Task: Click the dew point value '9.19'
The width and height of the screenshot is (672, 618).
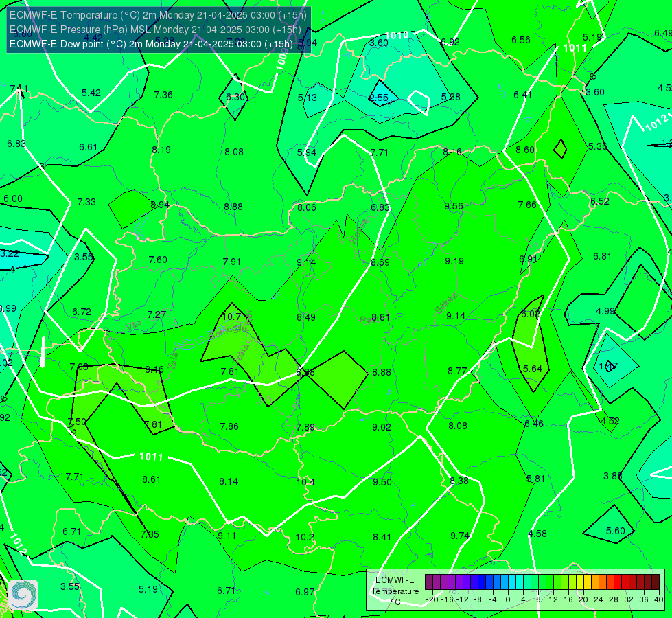Action: pos(454,261)
